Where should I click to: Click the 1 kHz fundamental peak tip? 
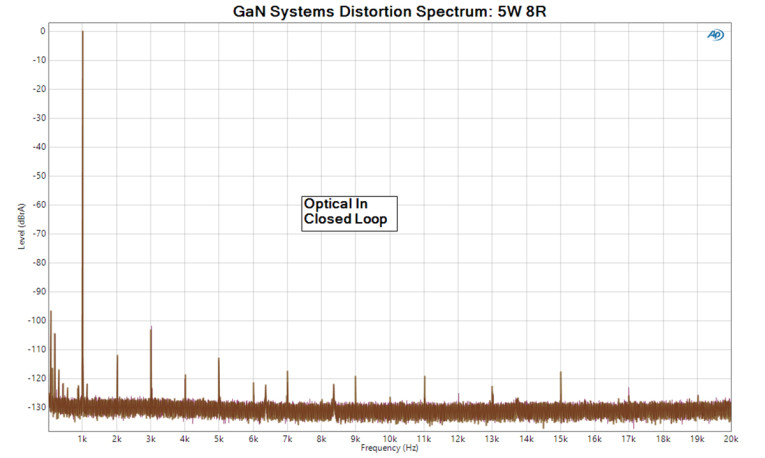82,32
